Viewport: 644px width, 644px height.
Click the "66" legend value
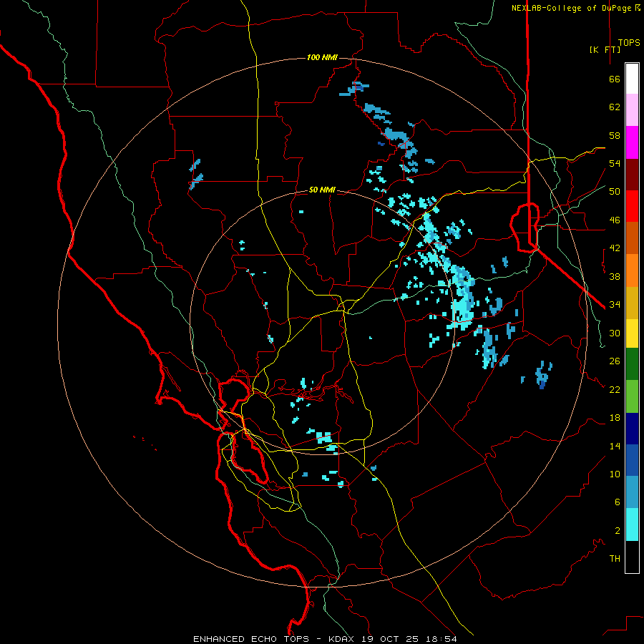615,79
